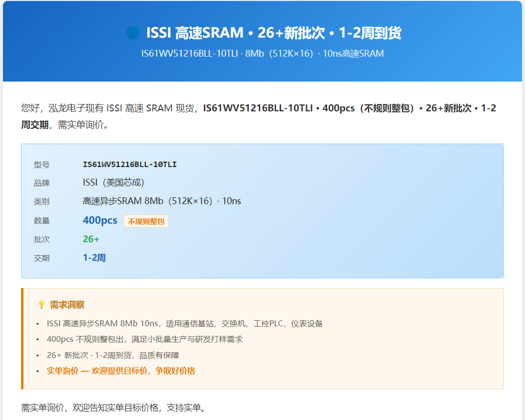
Task: Click the model value IS61WV51216BLL-10TLI in table
Action: tap(130, 164)
